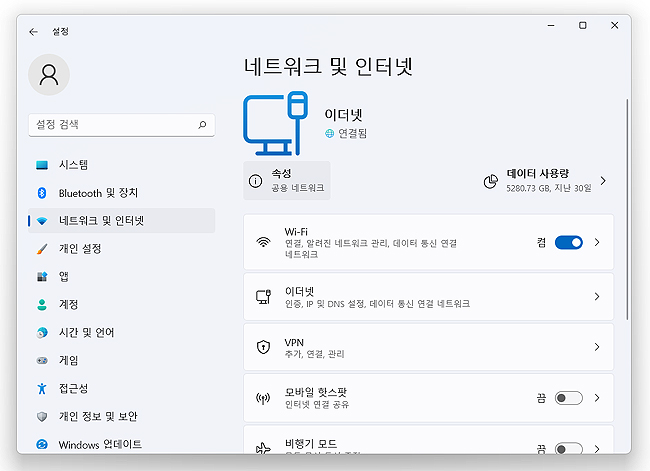Select 앱 in the sidebar

(121, 277)
